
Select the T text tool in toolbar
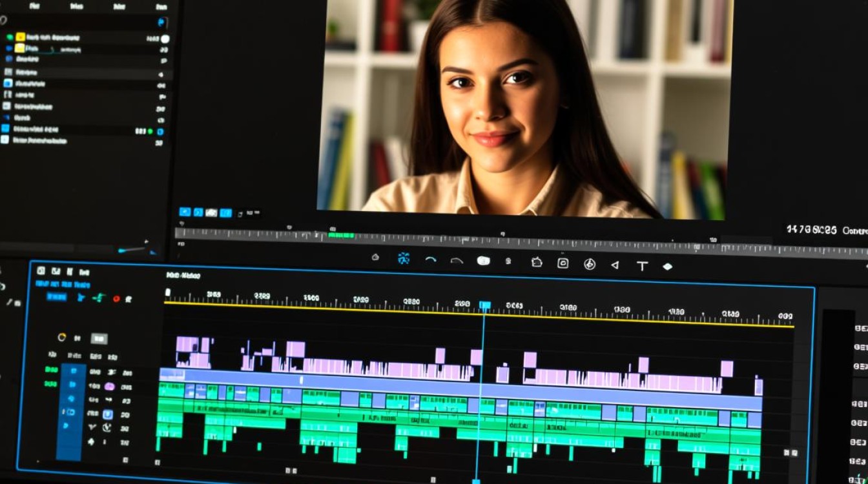pos(642,266)
